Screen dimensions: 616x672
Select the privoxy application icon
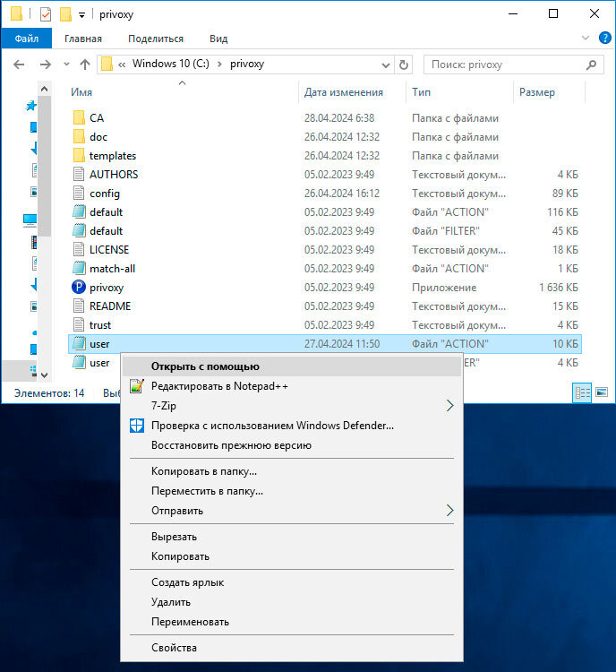(79, 287)
